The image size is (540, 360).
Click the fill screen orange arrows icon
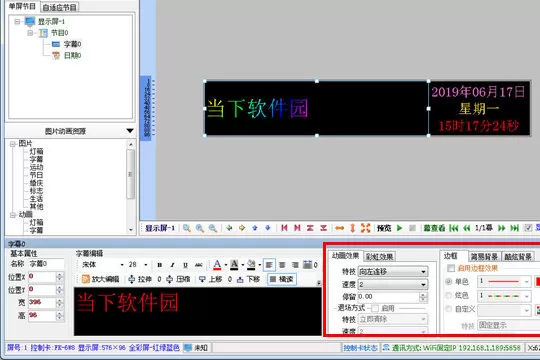[365, 228]
